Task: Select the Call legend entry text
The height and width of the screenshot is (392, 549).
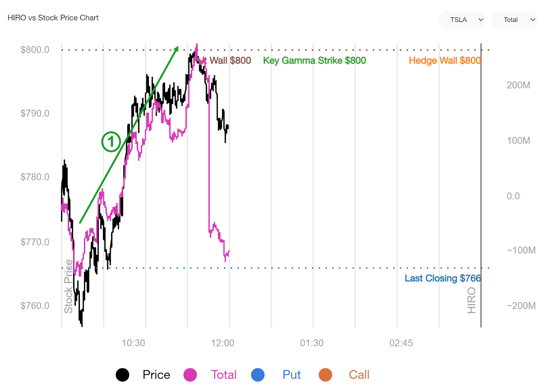Action: click(359, 375)
